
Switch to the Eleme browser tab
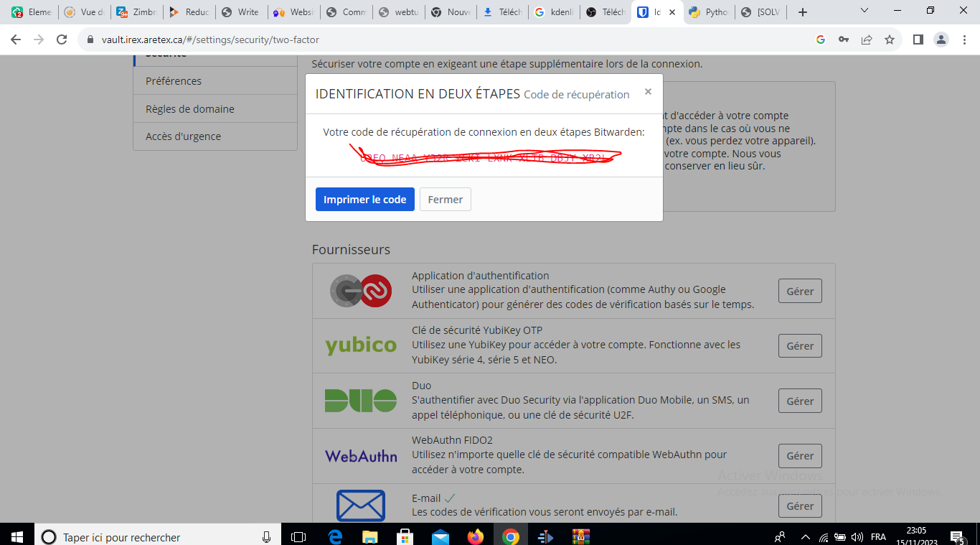coord(32,12)
